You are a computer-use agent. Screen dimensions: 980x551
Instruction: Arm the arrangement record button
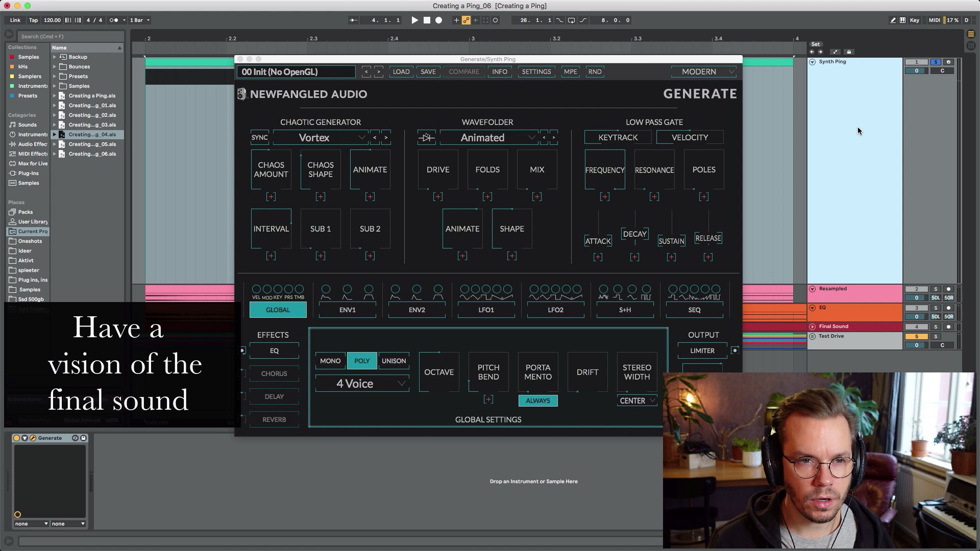click(x=438, y=20)
